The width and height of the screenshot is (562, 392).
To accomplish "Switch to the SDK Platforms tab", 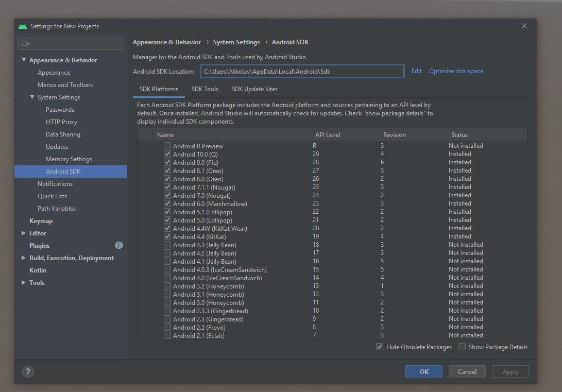I will click(159, 89).
